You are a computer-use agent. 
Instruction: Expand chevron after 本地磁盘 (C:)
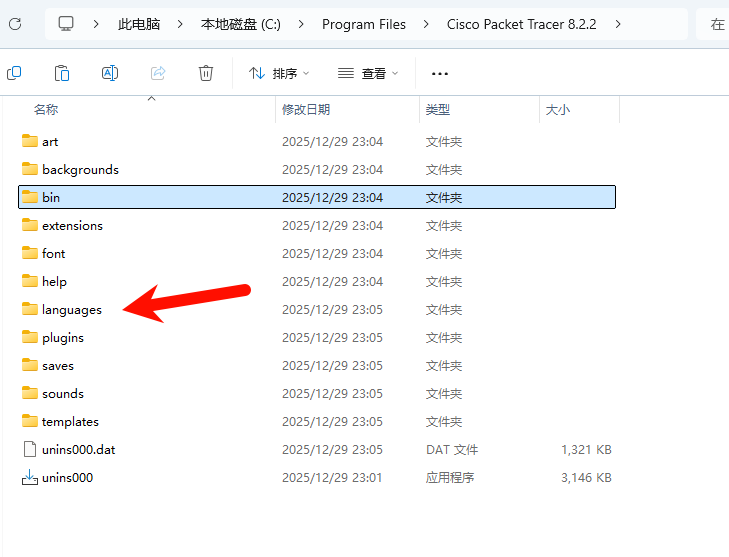click(301, 24)
